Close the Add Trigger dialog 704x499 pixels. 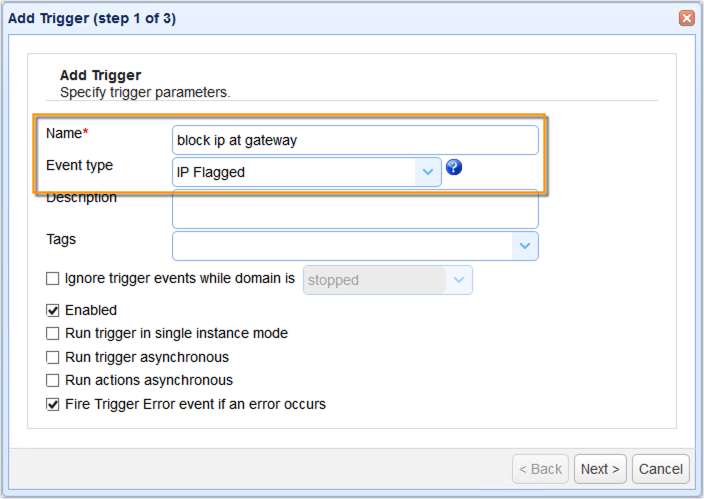tap(687, 18)
